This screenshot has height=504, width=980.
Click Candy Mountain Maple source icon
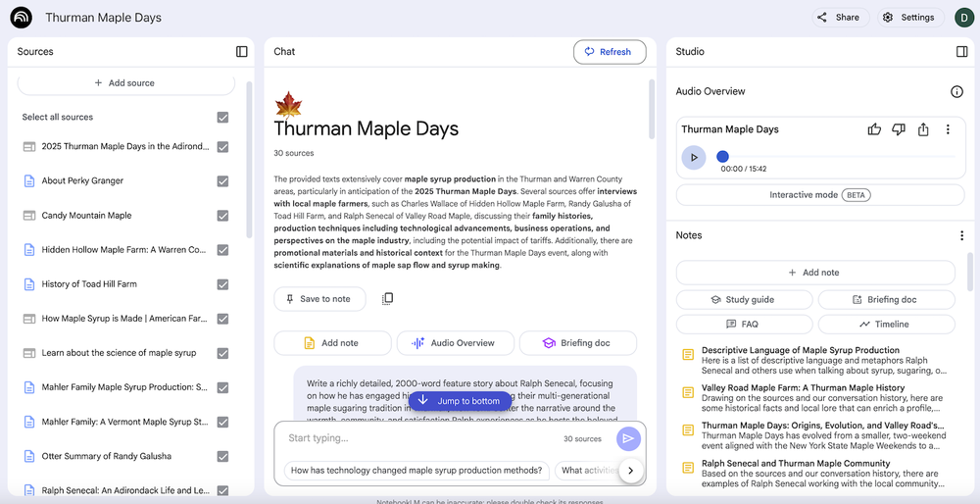[x=28, y=215]
